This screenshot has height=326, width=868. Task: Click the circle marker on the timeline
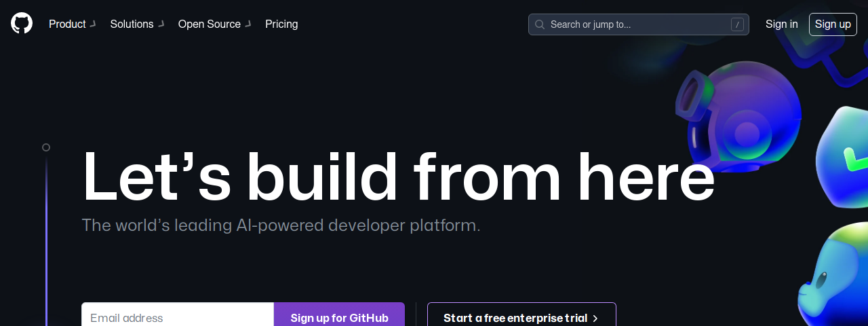pos(46,147)
